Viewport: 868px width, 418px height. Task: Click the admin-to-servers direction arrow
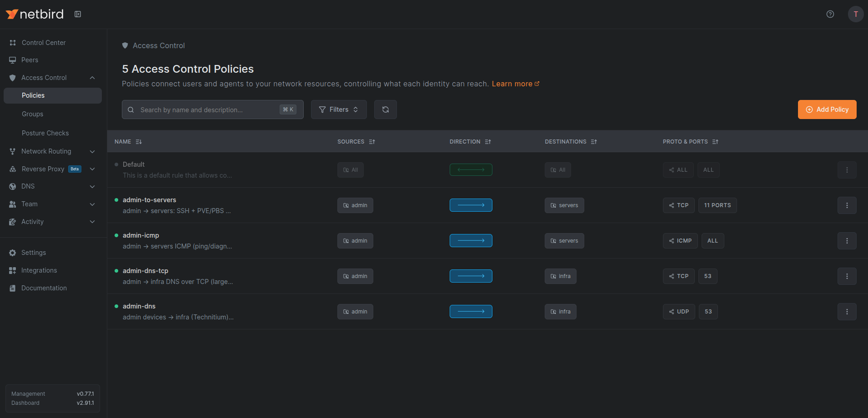coord(471,205)
